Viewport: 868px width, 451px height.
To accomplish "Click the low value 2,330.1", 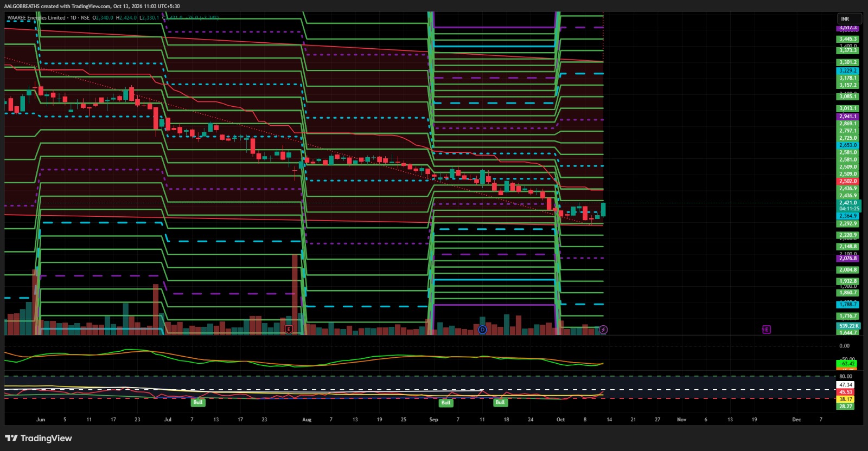I will (x=150, y=18).
